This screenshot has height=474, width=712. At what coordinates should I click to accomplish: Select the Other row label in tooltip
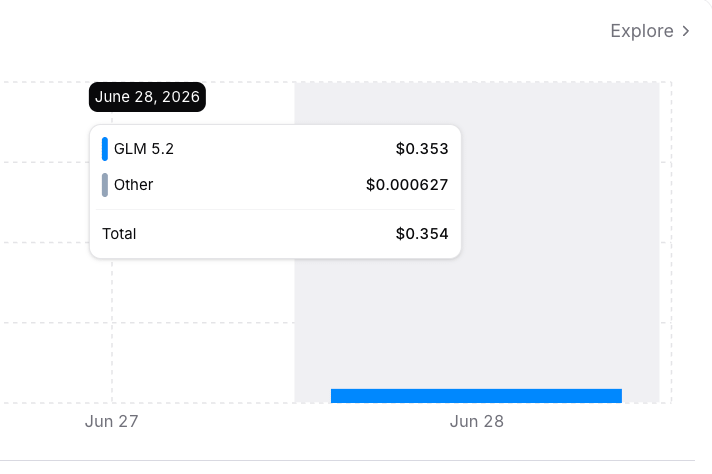(134, 185)
